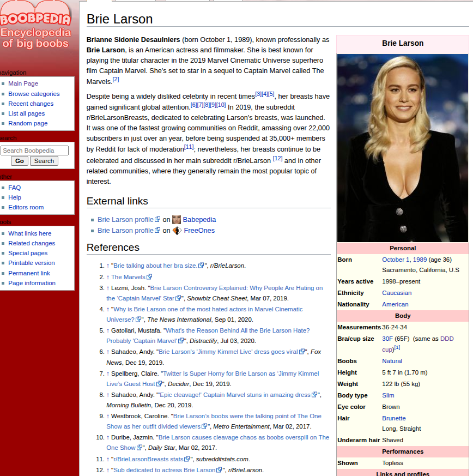Open the DDD cup link

(x=447, y=339)
